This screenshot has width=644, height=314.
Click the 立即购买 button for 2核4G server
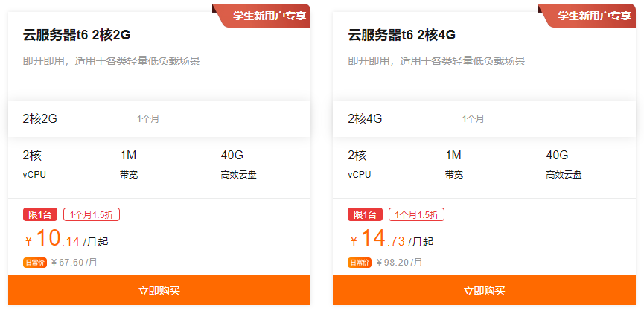484,291
